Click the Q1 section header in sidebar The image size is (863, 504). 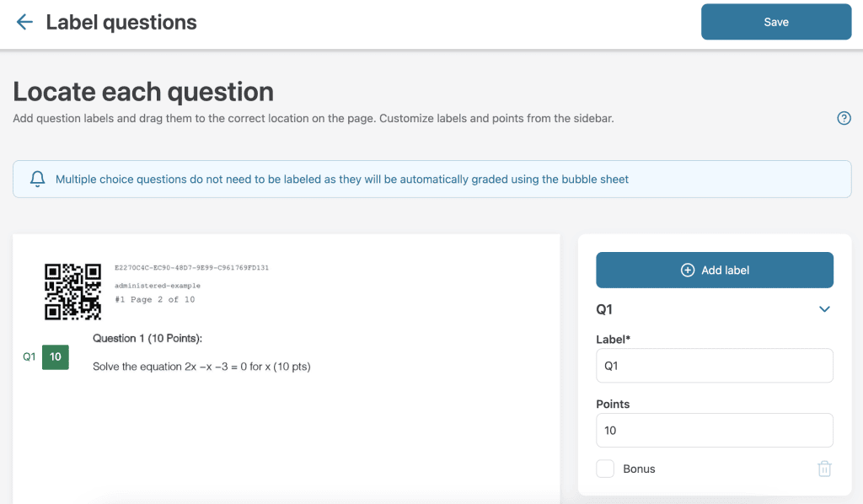click(604, 309)
